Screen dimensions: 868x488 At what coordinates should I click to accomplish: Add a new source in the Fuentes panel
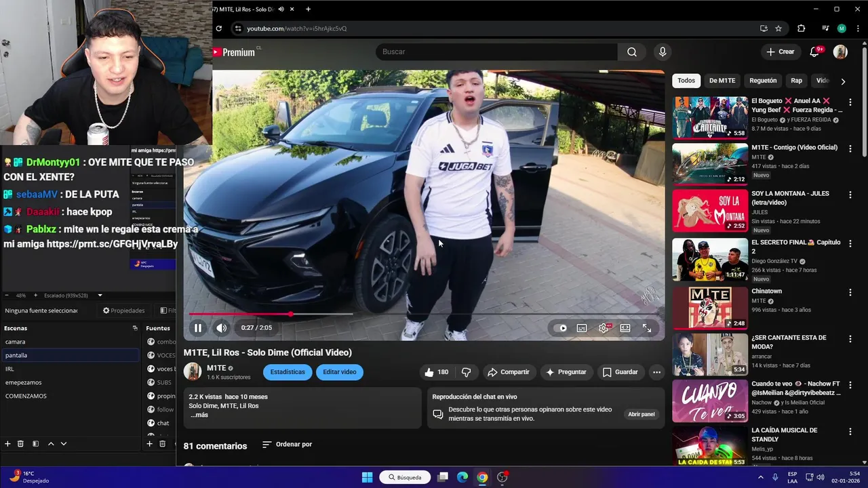pyautogui.click(x=149, y=444)
